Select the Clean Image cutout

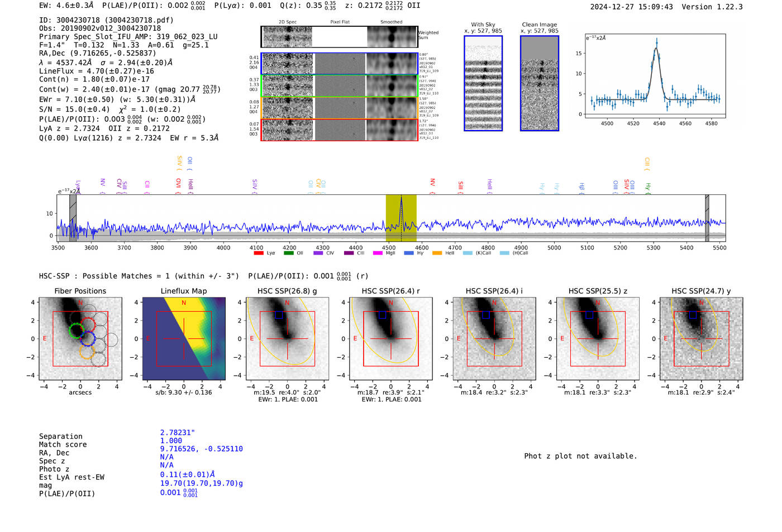[x=540, y=83]
